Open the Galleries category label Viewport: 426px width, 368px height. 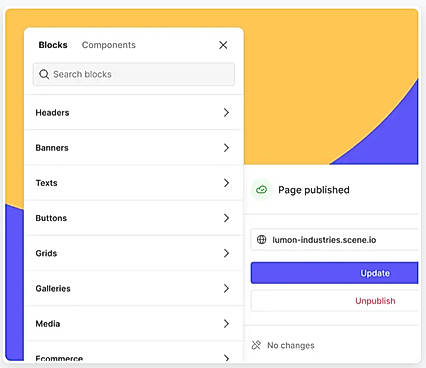click(x=53, y=288)
